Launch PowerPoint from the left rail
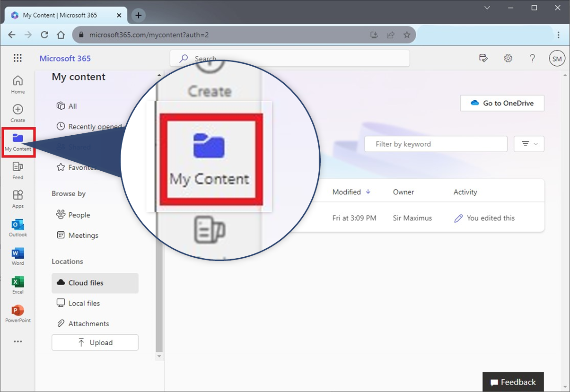The height and width of the screenshot is (392, 570). (x=18, y=313)
